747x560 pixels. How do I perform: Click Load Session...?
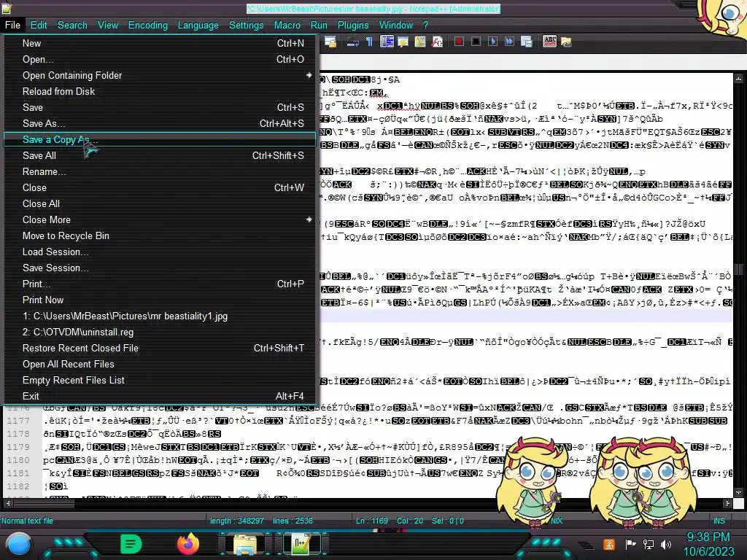[x=160, y=252]
